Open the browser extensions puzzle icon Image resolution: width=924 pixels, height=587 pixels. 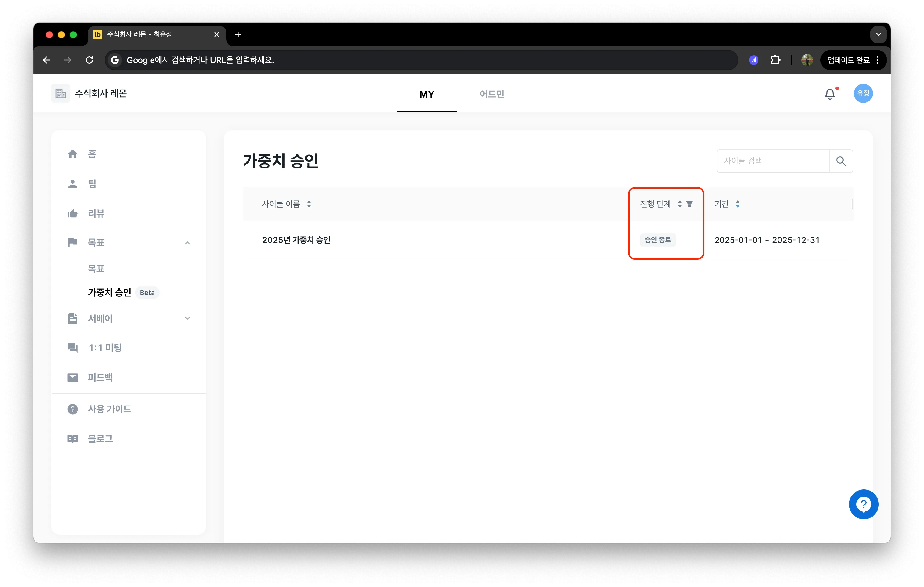pyautogui.click(x=775, y=60)
